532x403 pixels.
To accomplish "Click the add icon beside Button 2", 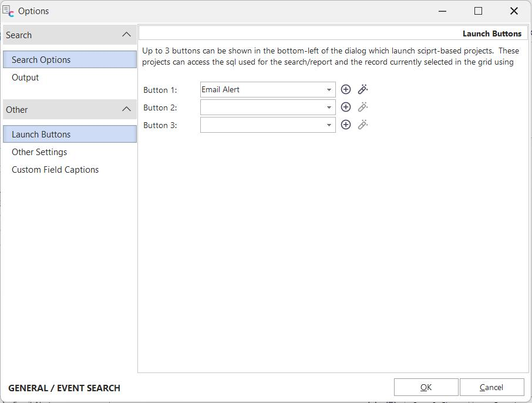I will point(346,107).
